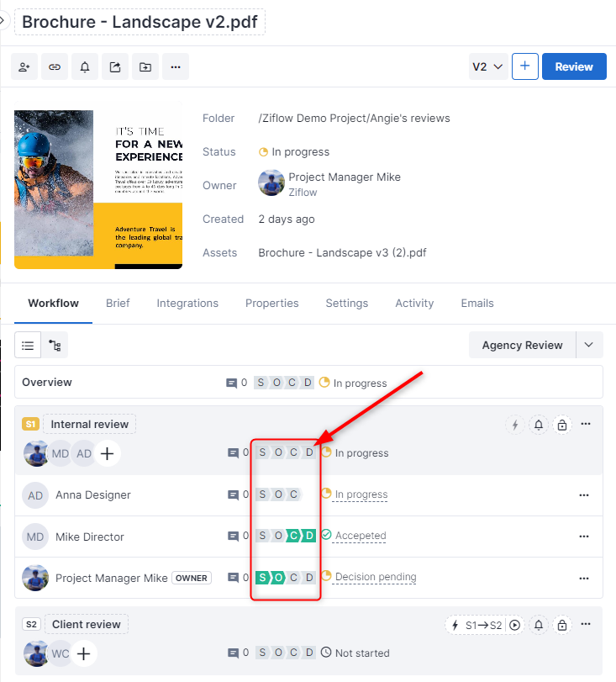
Task: Copy the proof link with the chain icon
Action: coord(55,67)
